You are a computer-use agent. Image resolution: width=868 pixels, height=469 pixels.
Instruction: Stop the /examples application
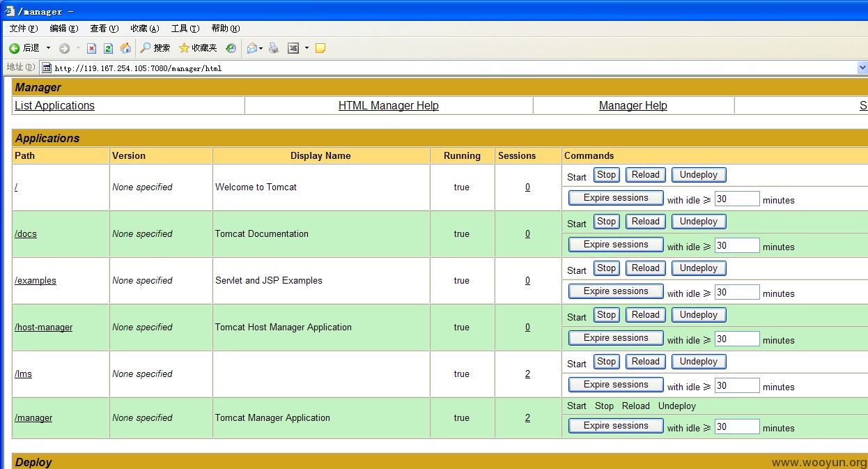[x=606, y=268]
